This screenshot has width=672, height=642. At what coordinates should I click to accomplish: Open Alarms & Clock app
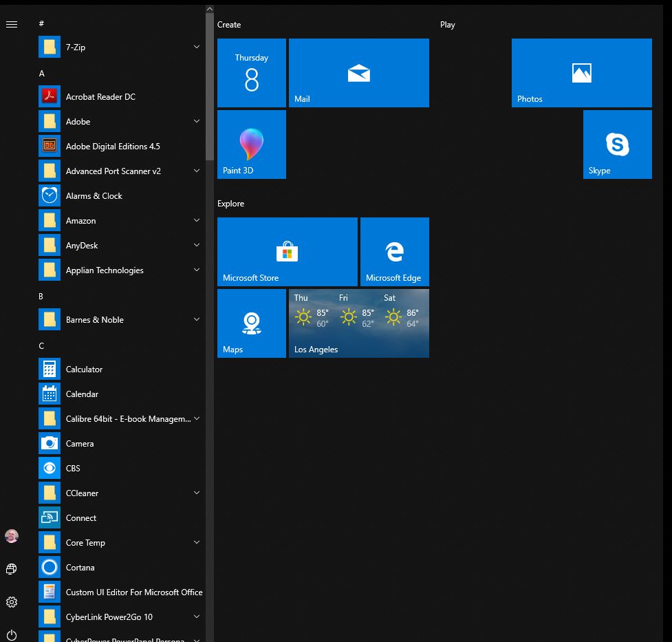click(120, 196)
